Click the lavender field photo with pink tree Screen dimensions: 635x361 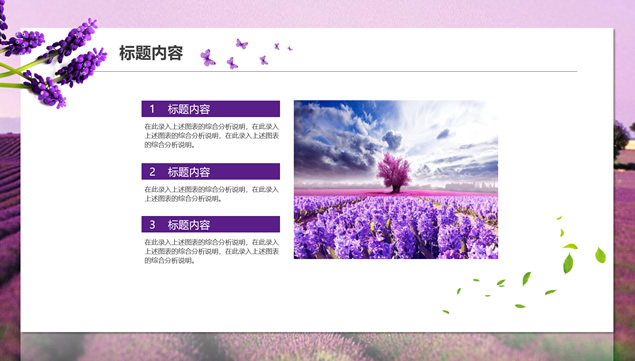(396, 179)
